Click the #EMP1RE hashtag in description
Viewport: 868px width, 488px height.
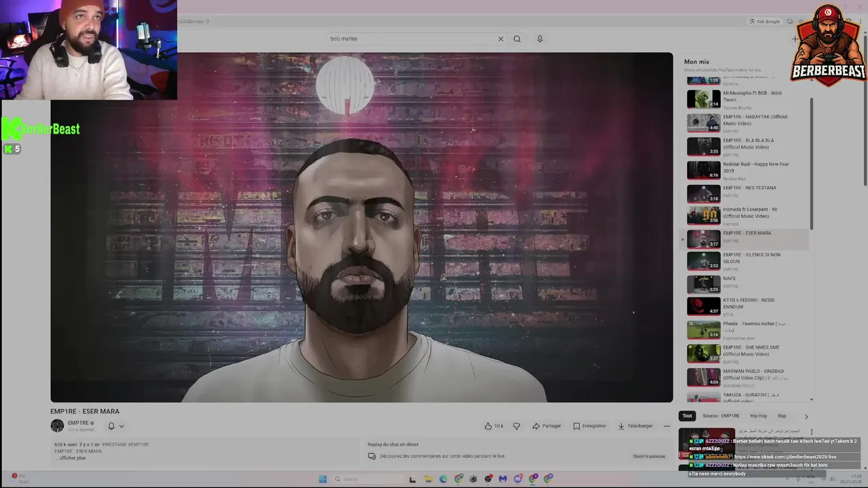pyautogui.click(x=138, y=445)
